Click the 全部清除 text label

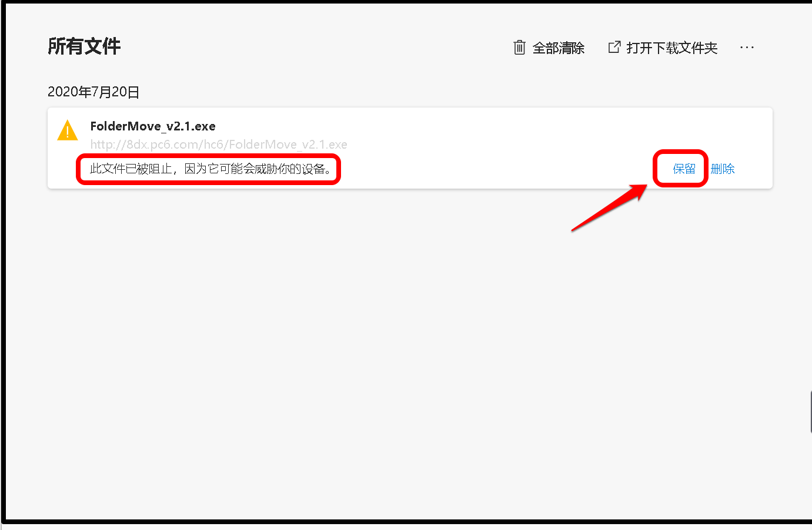click(559, 48)
